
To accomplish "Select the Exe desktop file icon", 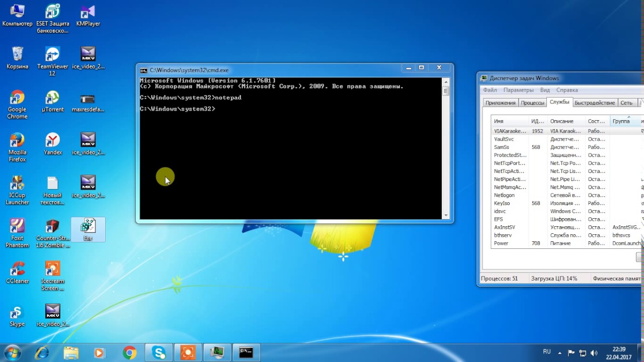I will pos(88,230).
